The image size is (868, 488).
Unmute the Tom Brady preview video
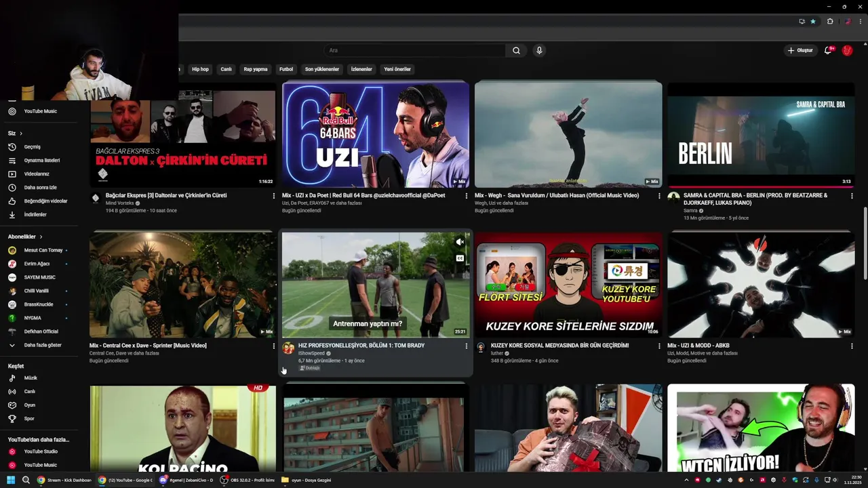click(460, 242)
